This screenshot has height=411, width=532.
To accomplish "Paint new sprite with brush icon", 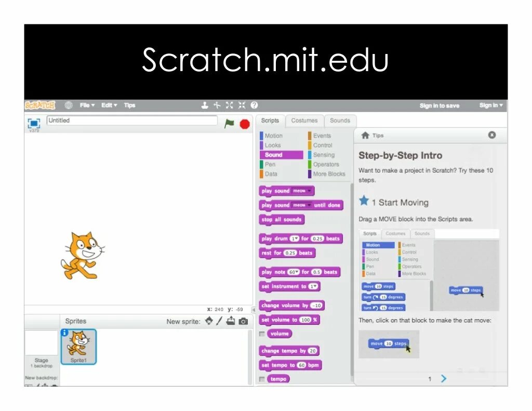I will (x=219, y=321).
